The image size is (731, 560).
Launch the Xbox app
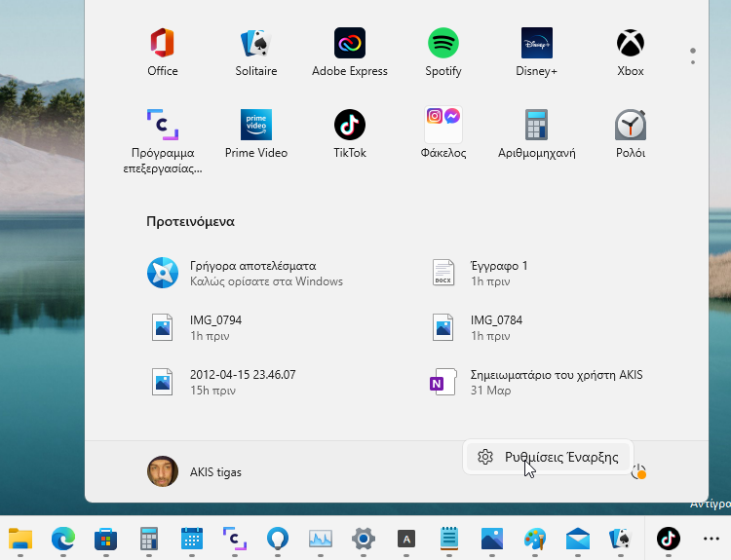(631, 53)
